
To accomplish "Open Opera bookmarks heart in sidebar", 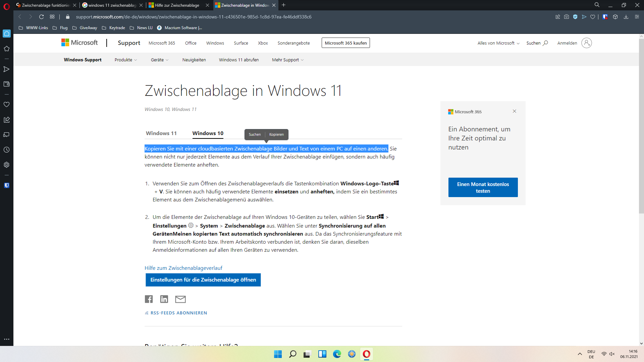I will (6, 105).
